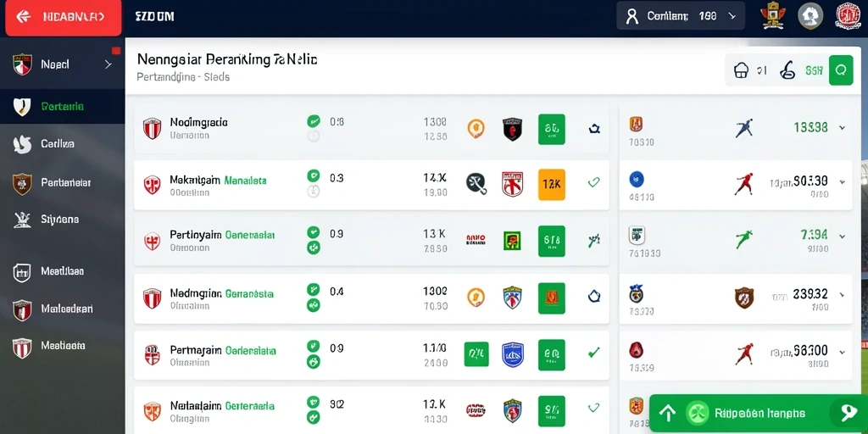
Task: Click the circular avatar in the header
Action: (810, 16)
